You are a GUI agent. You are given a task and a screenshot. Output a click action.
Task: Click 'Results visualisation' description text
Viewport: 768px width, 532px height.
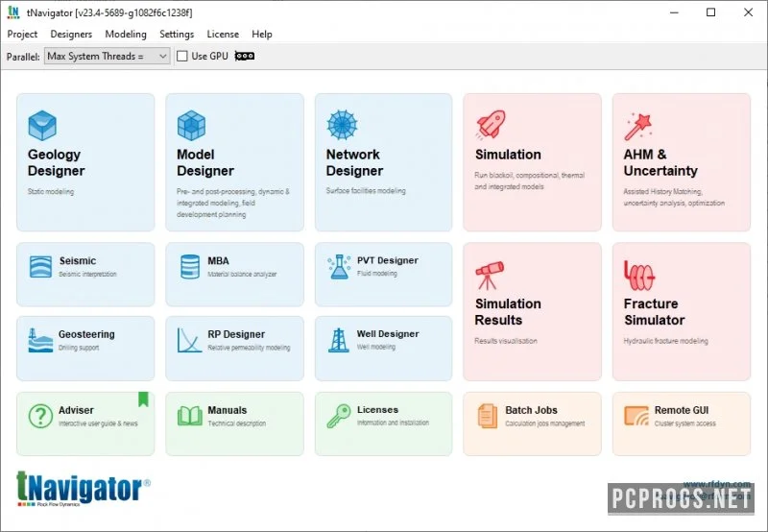(506, 341)
